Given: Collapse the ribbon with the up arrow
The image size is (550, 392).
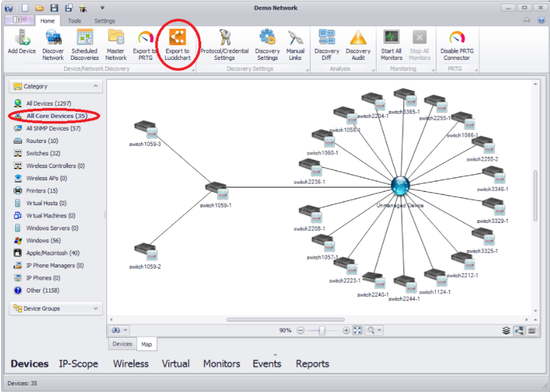Looking at the screenshot, I should (x=527, y=20).
